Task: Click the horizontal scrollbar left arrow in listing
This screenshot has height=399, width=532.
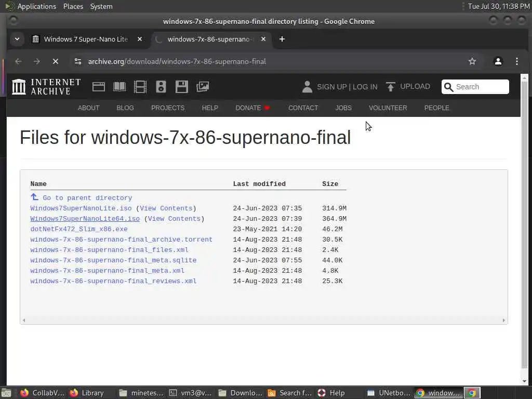Action: [x=24, y=320]
